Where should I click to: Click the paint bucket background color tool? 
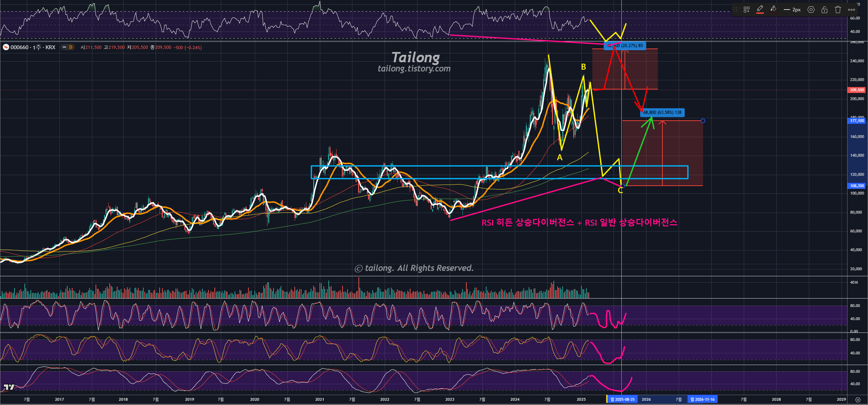[774, 9]
